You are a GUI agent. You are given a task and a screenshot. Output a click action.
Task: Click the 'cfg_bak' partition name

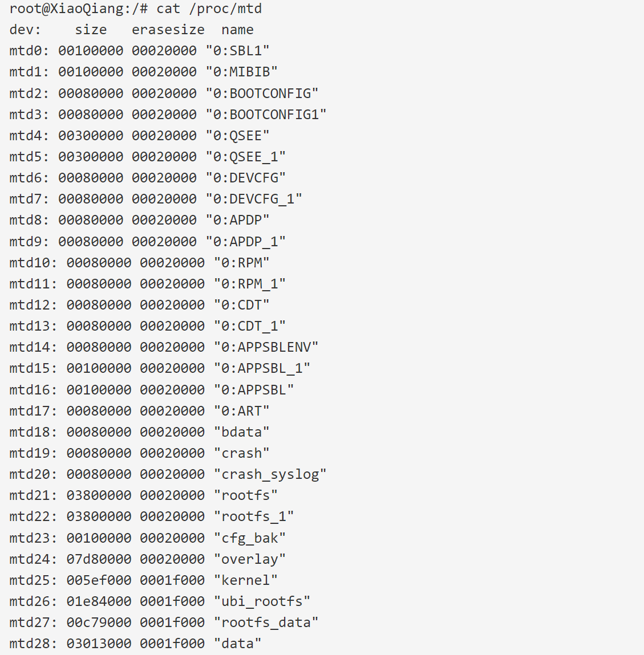tap(250, 539)
